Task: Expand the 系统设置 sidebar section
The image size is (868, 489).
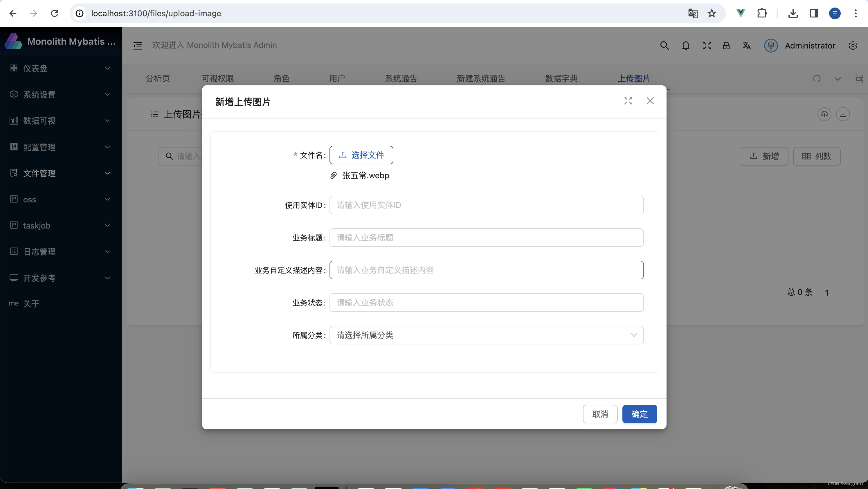Action: click(40, 95)
